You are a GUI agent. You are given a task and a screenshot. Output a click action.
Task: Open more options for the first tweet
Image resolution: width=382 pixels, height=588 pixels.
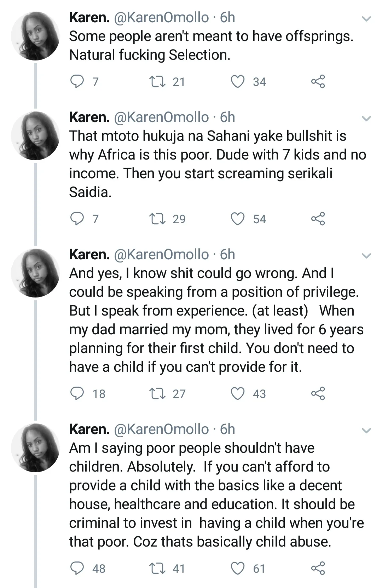(x=367, y=19)
